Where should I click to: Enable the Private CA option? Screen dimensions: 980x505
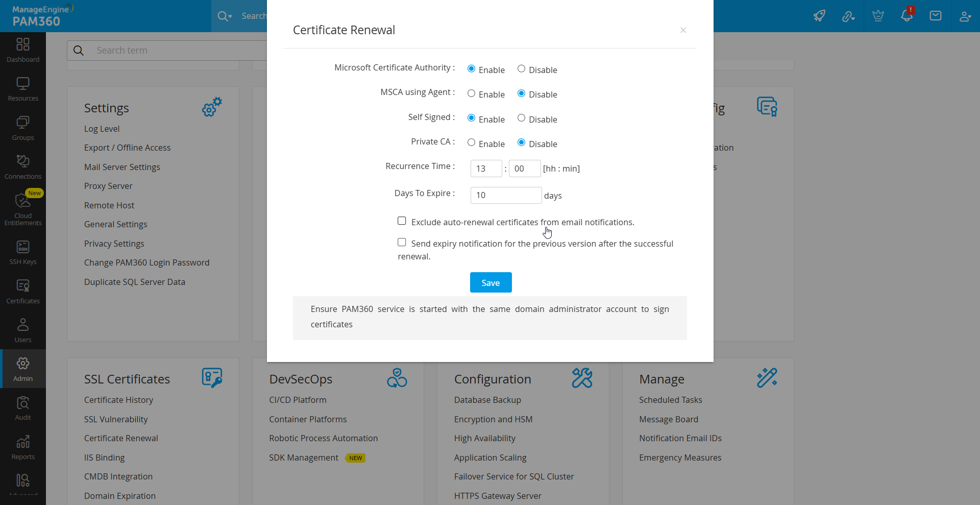click(471, 143)
